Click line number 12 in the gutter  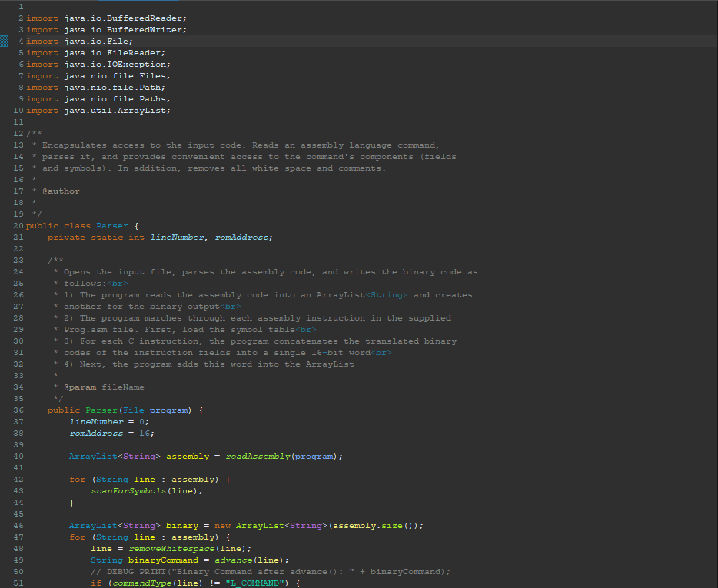[18, 134]
